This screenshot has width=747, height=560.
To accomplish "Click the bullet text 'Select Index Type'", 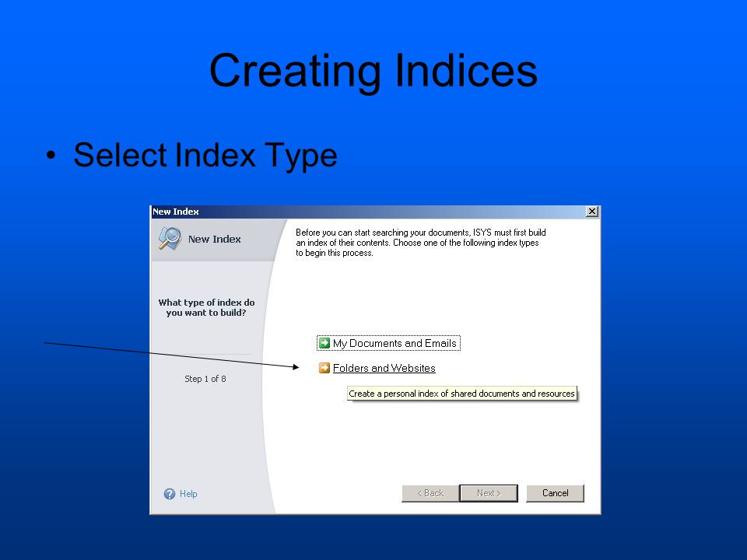I will coord(205,155).
